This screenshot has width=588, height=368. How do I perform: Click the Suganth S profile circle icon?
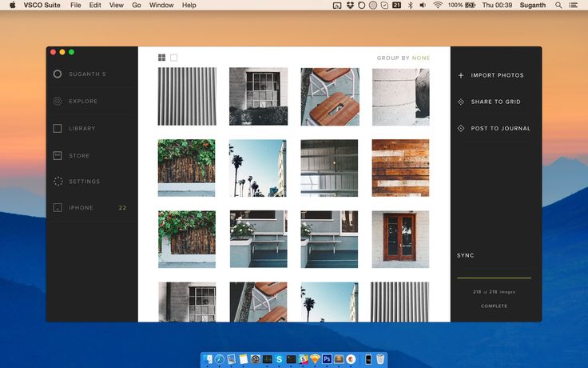(x=58, y=74)
